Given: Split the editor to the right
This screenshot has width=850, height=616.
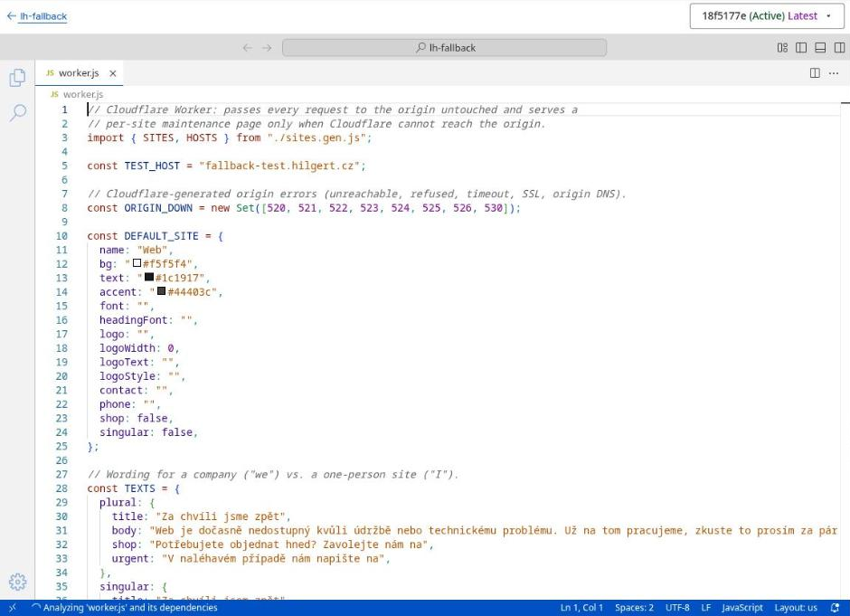Looking at the screenshot, I should click(815, 73).
